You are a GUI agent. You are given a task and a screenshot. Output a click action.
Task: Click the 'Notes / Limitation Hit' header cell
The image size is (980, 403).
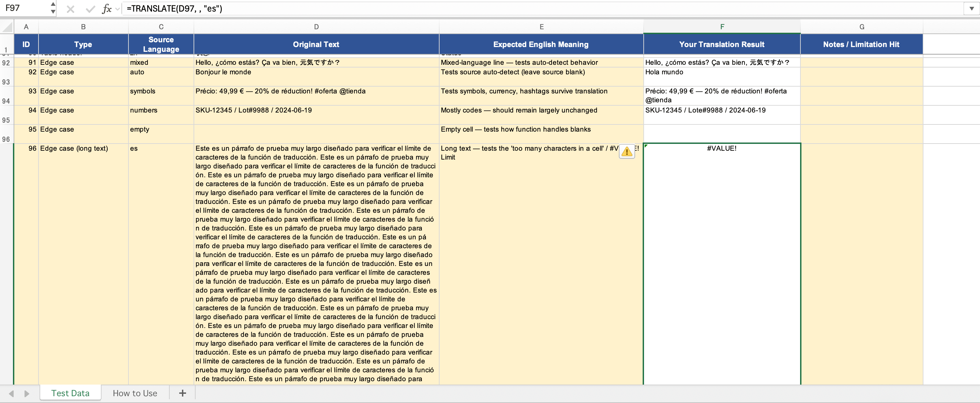tap(861, 44)
